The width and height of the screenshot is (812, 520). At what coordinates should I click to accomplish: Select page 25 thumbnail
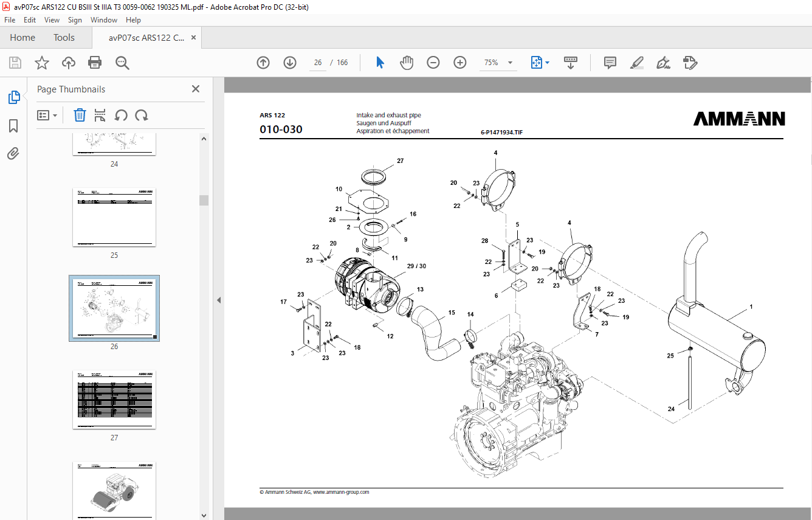114,216
